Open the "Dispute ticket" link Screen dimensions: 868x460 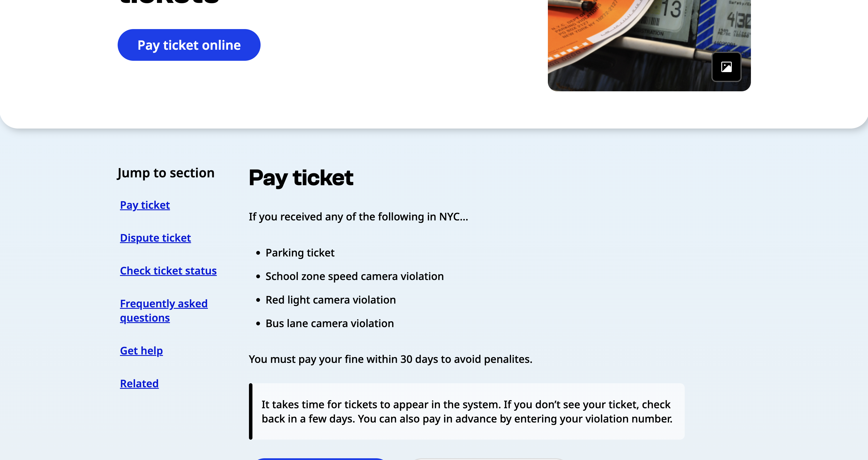pyautogui.click(x=155, y=238)
